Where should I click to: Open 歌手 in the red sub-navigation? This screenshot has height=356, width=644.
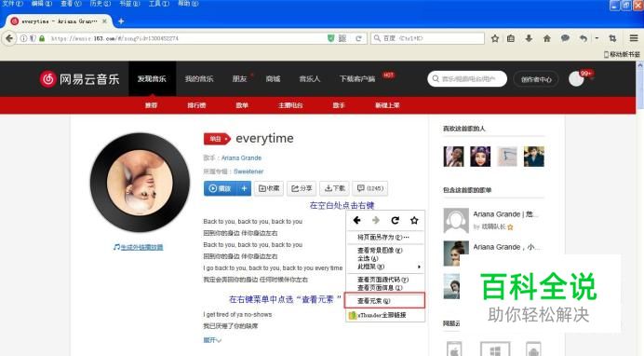pyautogui.click(x=339, y=105)
